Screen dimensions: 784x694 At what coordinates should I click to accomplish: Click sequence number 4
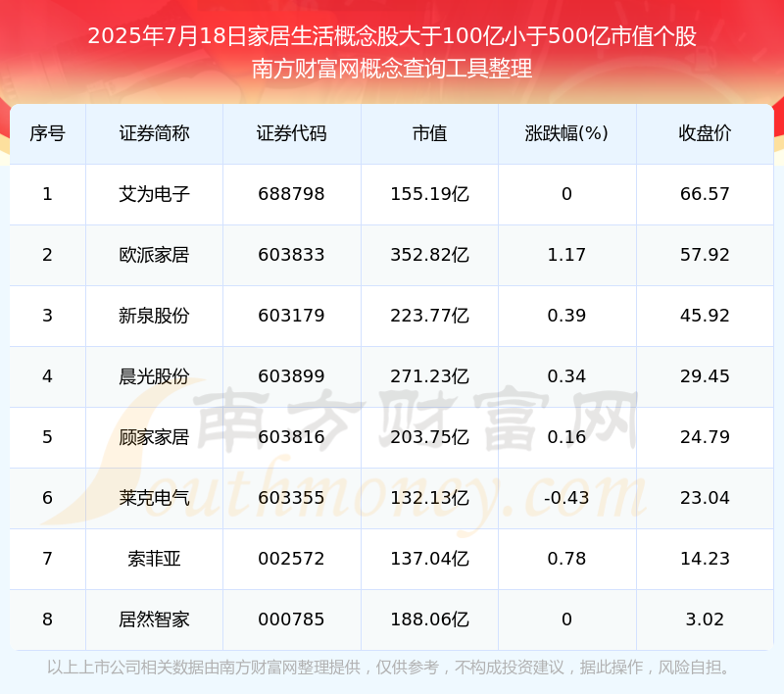coord(47,376)
